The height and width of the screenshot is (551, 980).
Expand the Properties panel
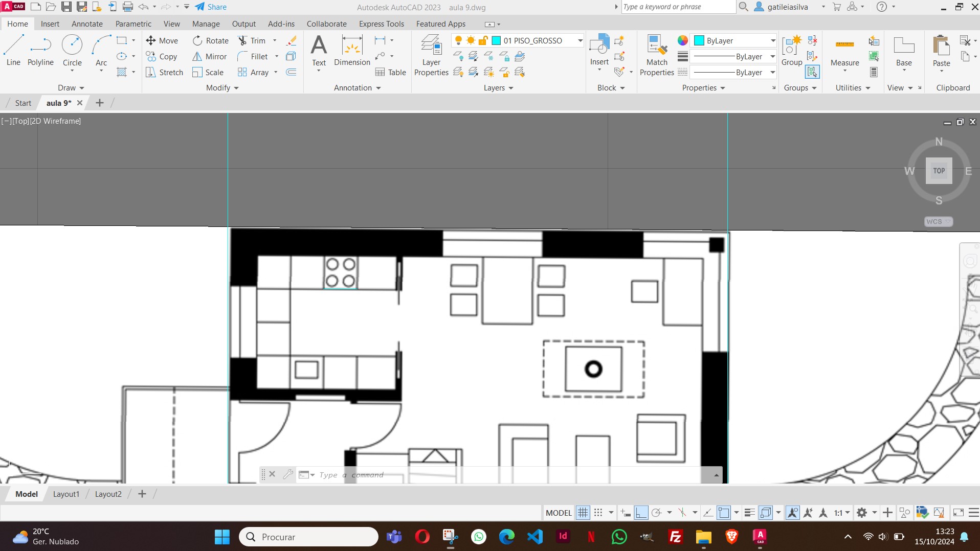click(x=704, y=87)
